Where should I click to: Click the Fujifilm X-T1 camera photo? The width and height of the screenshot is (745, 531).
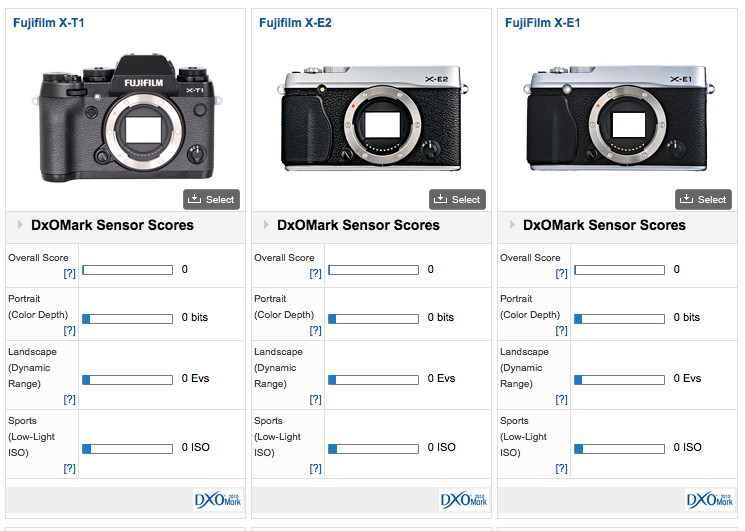click(127, 118)
